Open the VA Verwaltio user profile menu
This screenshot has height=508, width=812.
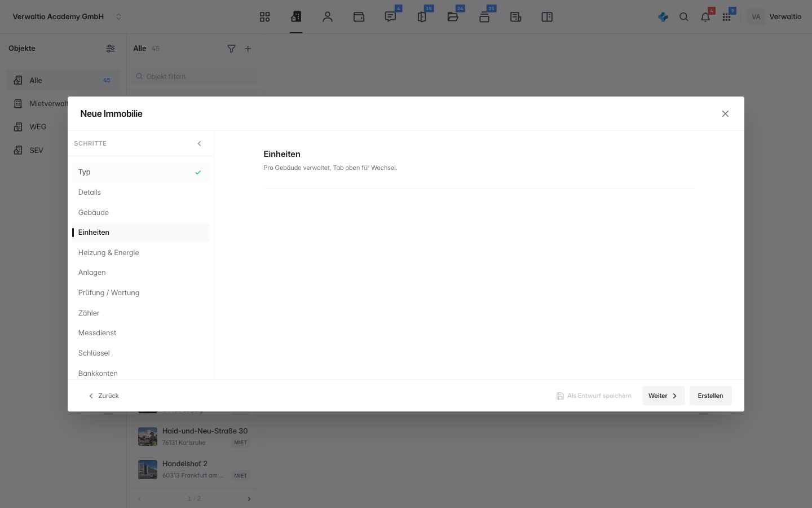pos(775,17)
